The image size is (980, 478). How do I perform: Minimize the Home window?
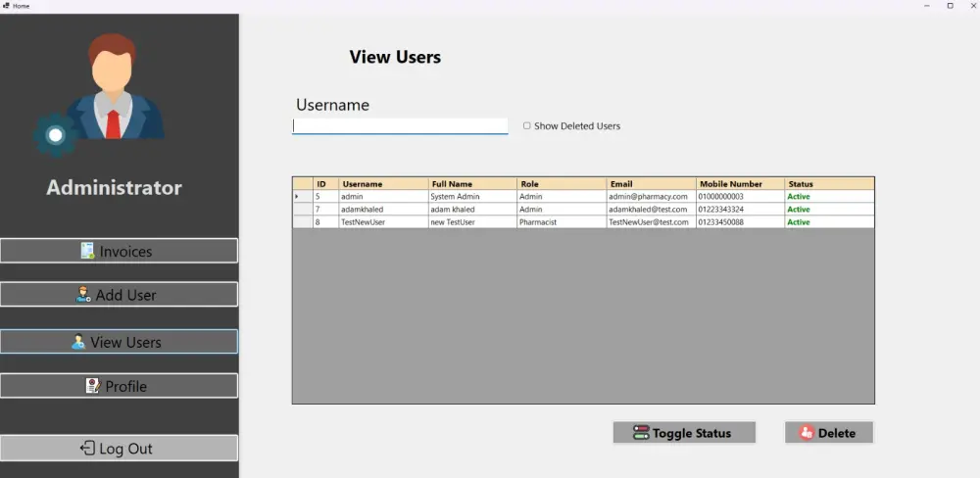926,6
